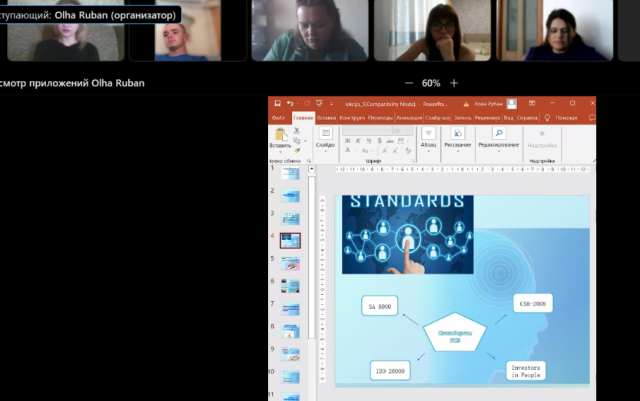Screen dimensions: 640x401
Task: Open character spacing AV option
Action: coord(401,141)
